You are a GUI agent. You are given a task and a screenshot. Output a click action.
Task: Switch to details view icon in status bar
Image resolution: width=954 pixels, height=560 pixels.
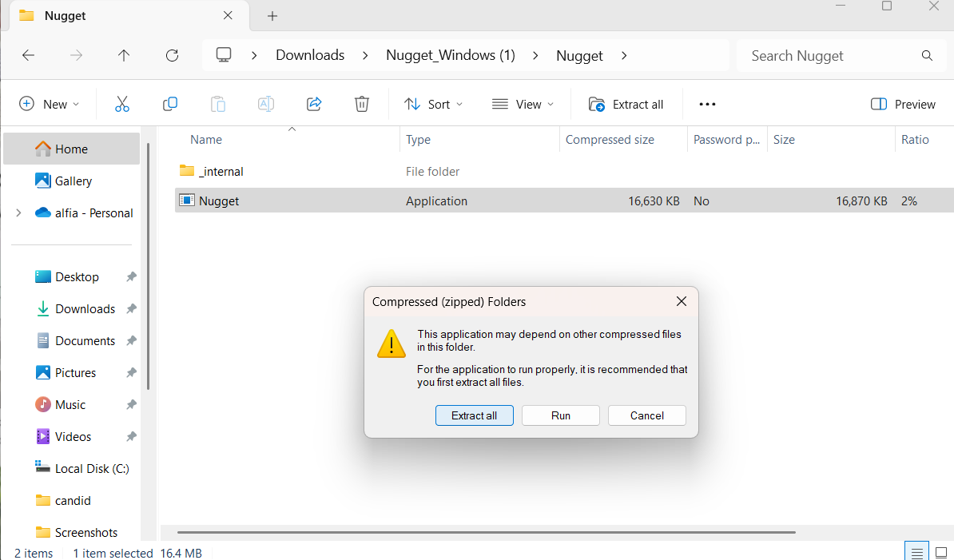(x=916, y=554)
